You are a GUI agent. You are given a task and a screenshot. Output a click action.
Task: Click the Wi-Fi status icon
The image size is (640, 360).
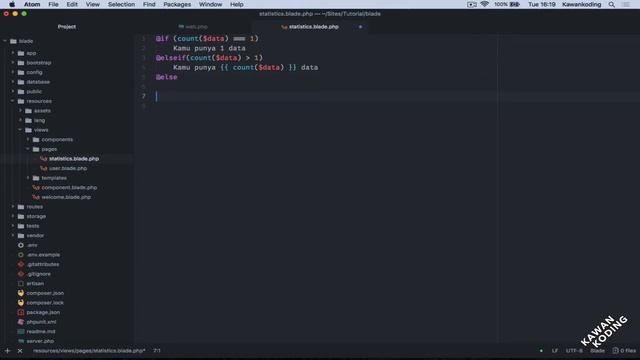484,4
